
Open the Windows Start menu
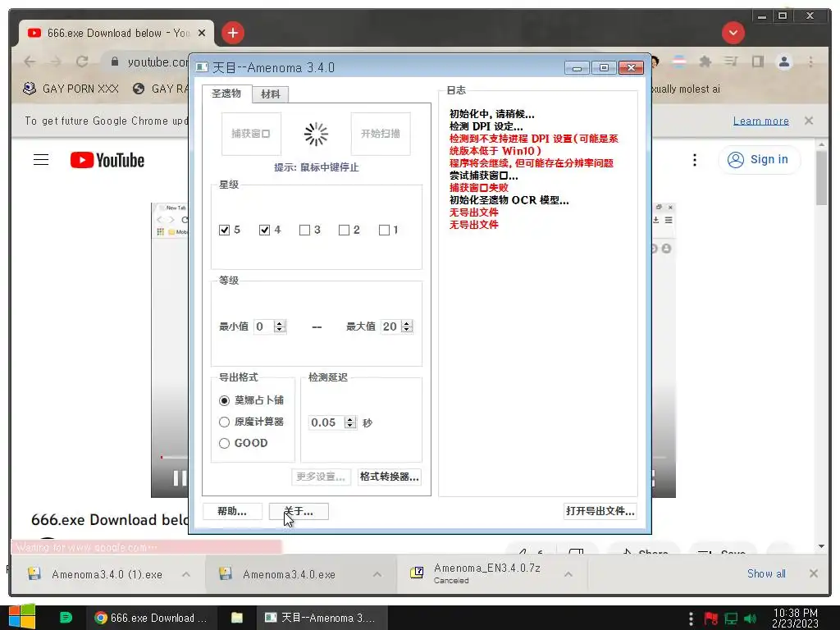(21, 617)
